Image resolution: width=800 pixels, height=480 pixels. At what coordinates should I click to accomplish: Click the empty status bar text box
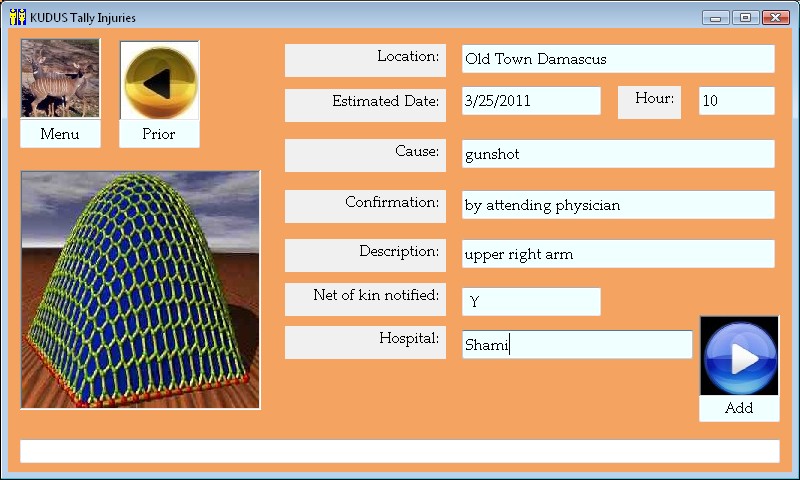(400, 451)
